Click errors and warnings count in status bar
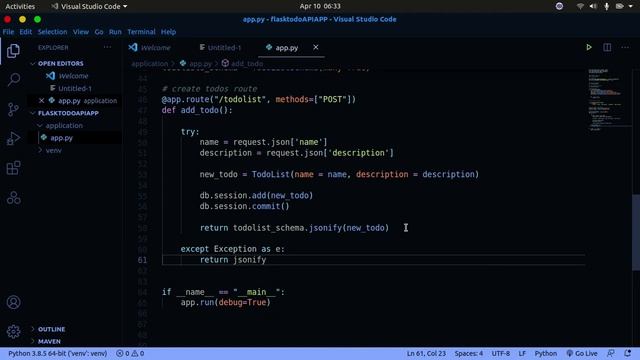Image resolution: width=640 pixels, height=360 pixels. (x=130, y=353)
